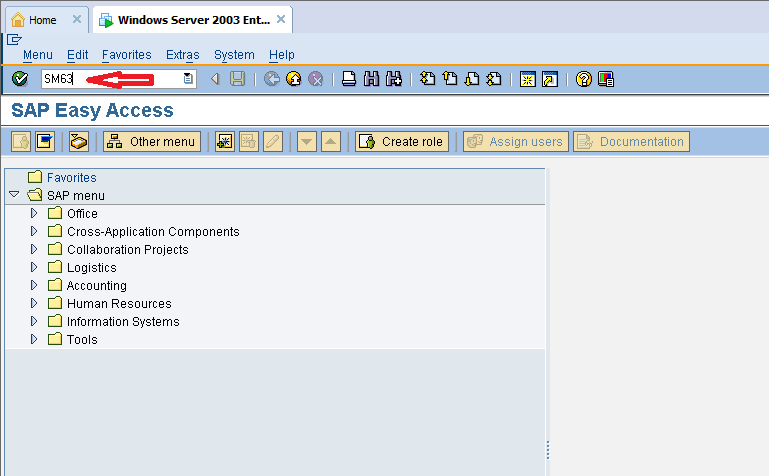
Task: Expand the Cross-Application Components node
Action: [x=34, y=231]
